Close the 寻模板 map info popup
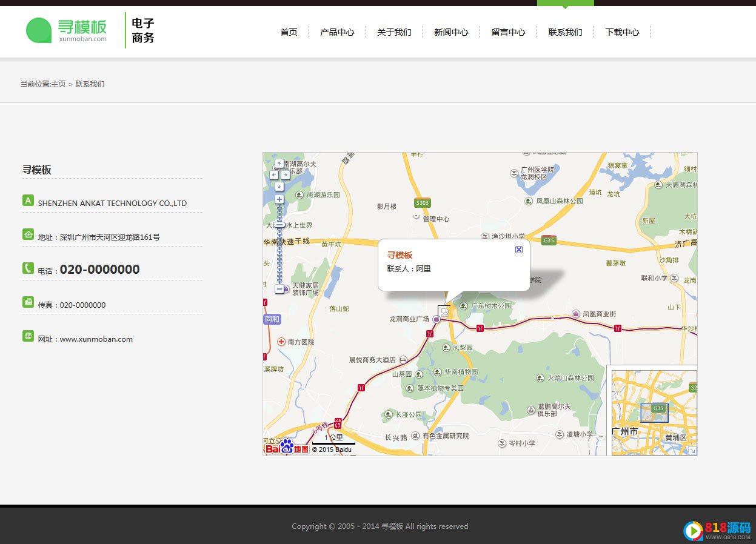The image size is (756, 544). coord(519,250)
